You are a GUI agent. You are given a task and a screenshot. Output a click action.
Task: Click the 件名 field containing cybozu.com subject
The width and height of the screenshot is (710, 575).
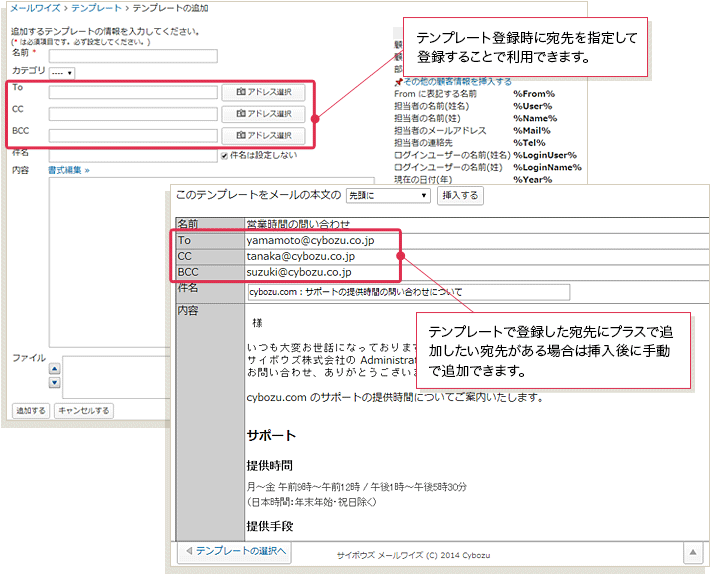[408, 292]
